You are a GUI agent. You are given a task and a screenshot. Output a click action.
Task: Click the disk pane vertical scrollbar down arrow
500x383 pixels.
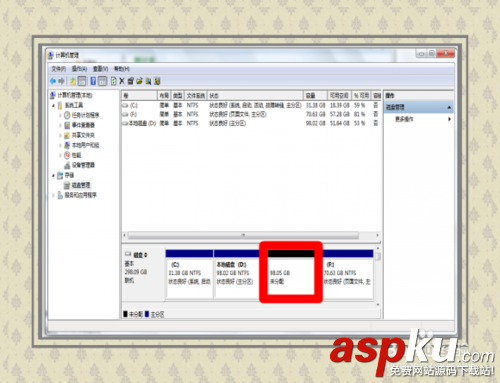(378, 304)
